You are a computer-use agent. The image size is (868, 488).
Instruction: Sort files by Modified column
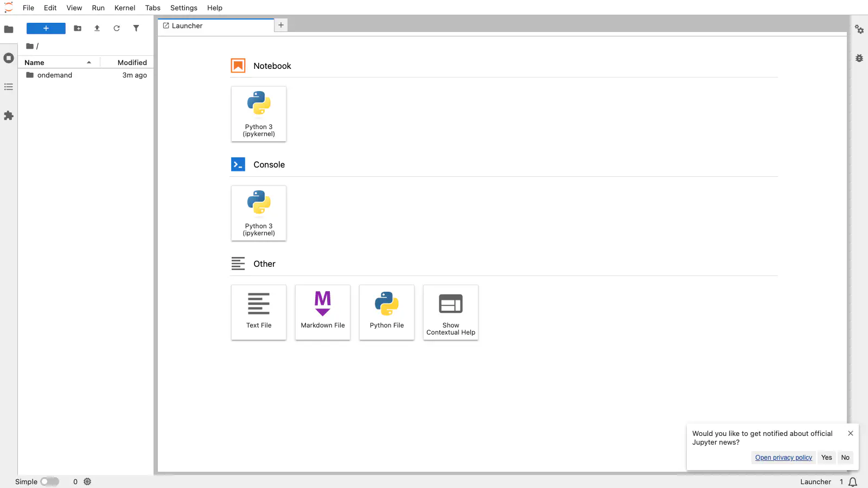(x=127, y=62)
